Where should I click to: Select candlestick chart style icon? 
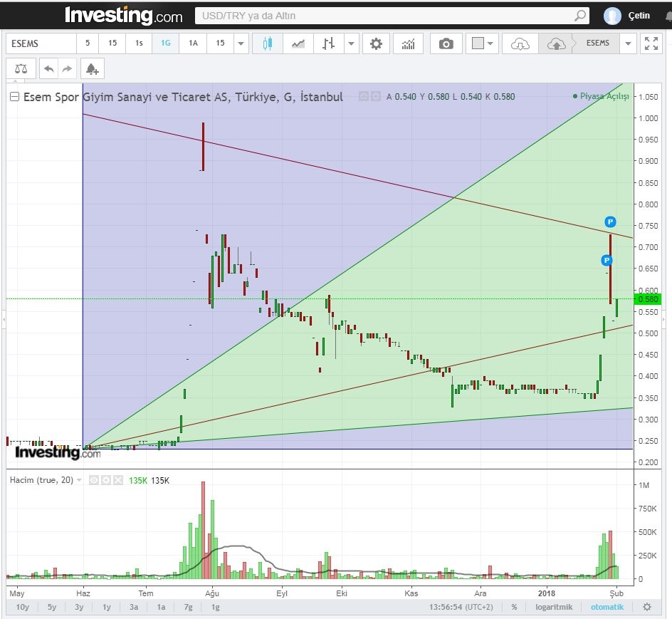(268, 43)
